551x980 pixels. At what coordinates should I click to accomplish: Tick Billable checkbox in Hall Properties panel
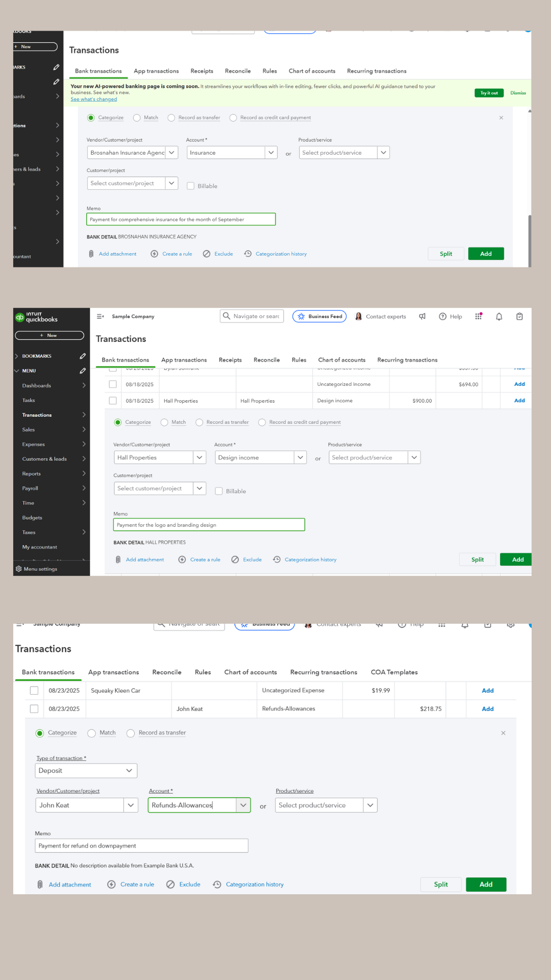(x=219, y=491)
